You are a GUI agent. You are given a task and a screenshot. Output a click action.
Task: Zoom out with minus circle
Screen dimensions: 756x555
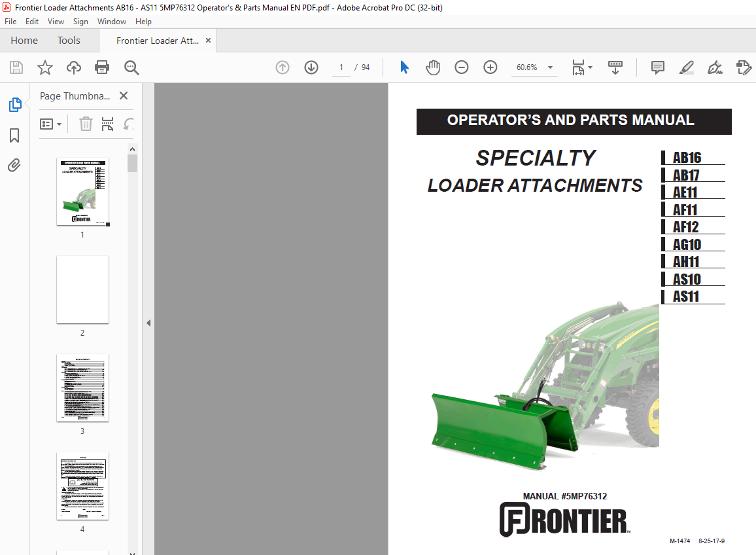coord(462,67)
